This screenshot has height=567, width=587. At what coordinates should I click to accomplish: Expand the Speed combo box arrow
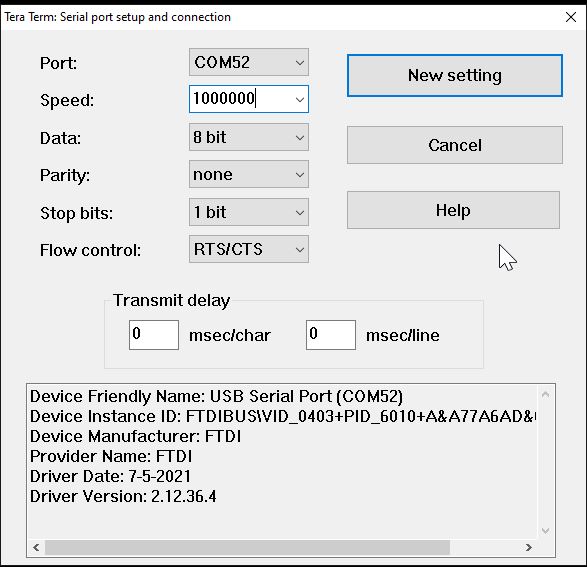pyautogui.click(x=299, y=100)
